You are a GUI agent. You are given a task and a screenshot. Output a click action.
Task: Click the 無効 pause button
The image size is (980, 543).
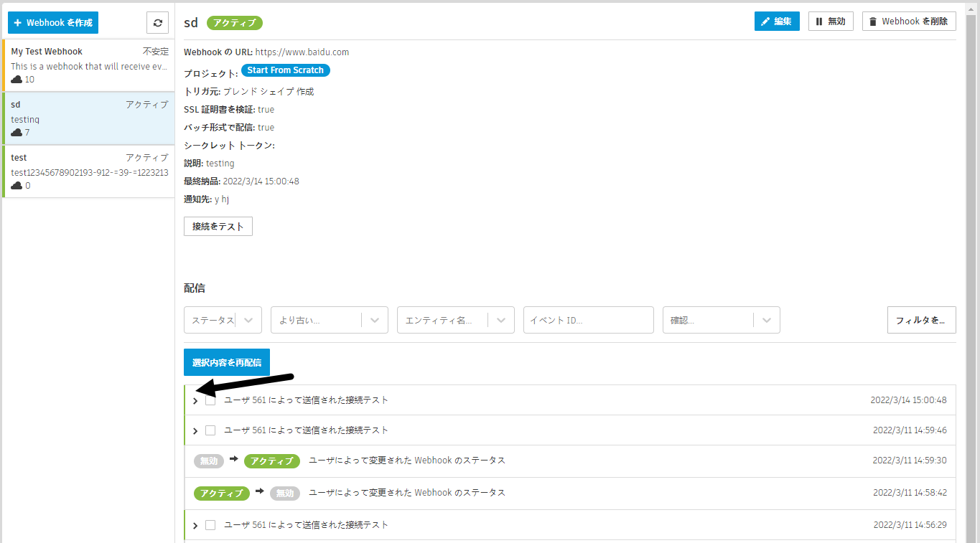831,22
